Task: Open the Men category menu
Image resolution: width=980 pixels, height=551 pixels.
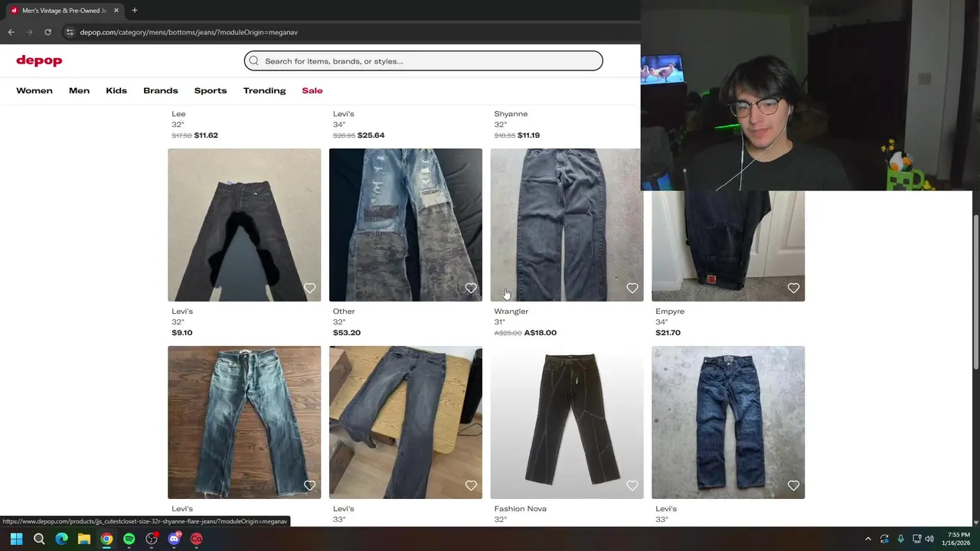Action: [x=79, y=90]
